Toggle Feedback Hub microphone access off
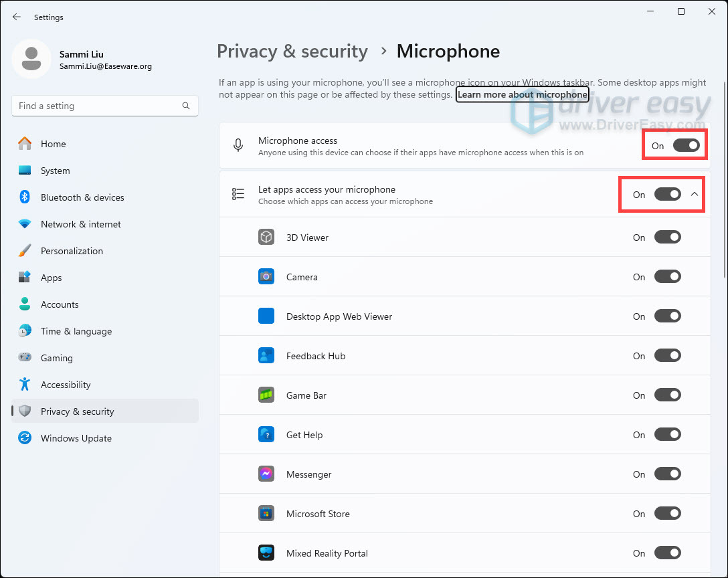 click(x=668, y=356)
